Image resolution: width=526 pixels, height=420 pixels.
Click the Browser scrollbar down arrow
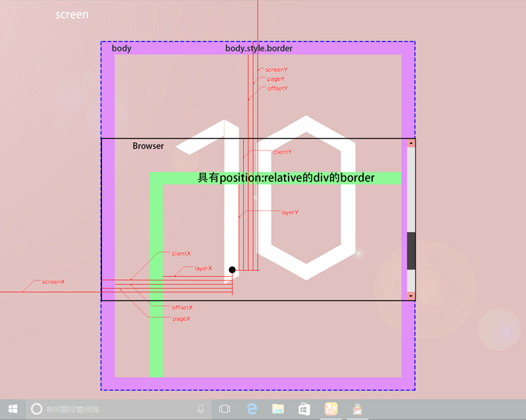click(x=411, y=296)
